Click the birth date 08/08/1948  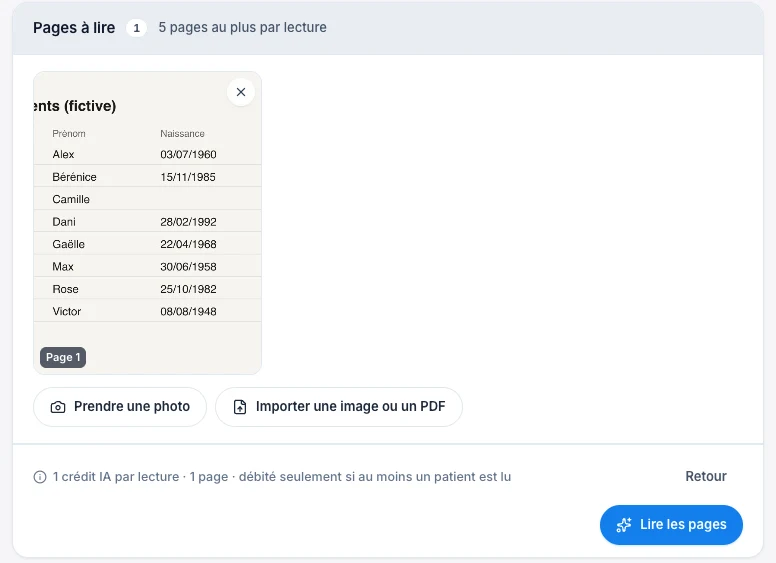188,311
